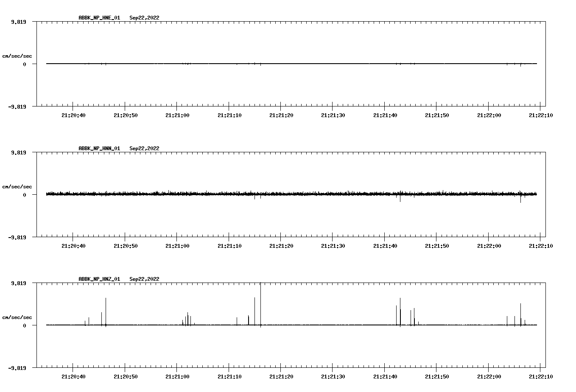Click the 21:20:50 time label under the HNZ plot
Image resolution: width=576 pixels, height=392 pixels.
[126, 376]
